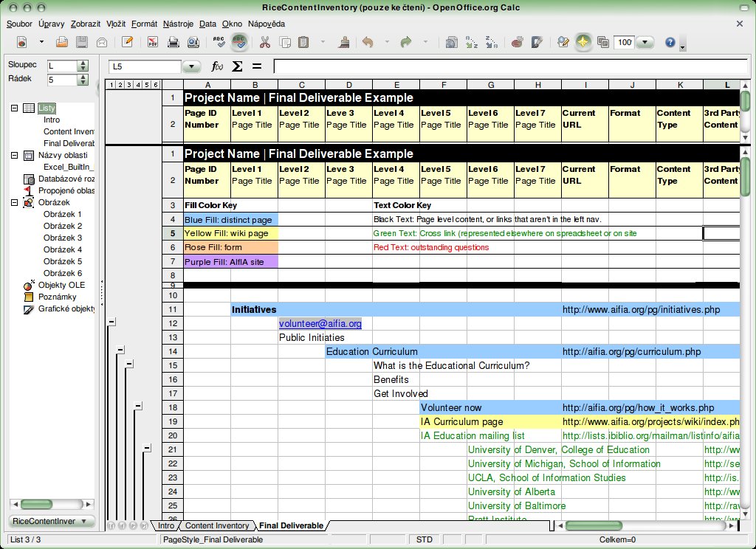Toggle AutoSpellcheck on the toolbar
Screen dimensions: 756x549
(239, 42)
